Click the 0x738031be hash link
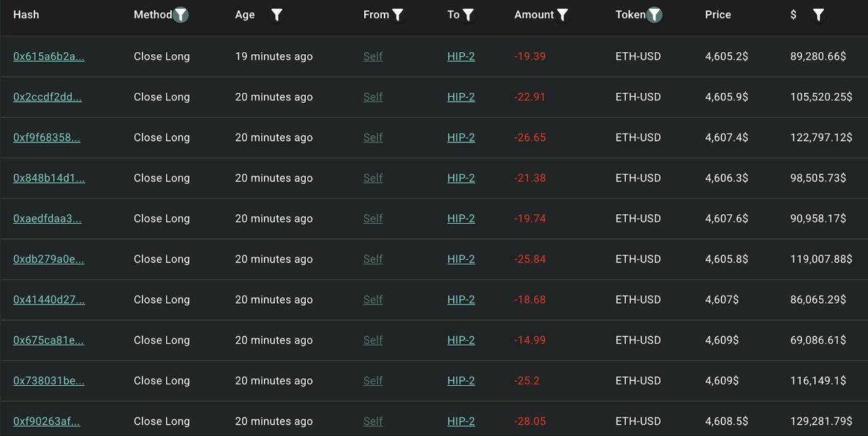Screen dimensions: 868x436 49,380
